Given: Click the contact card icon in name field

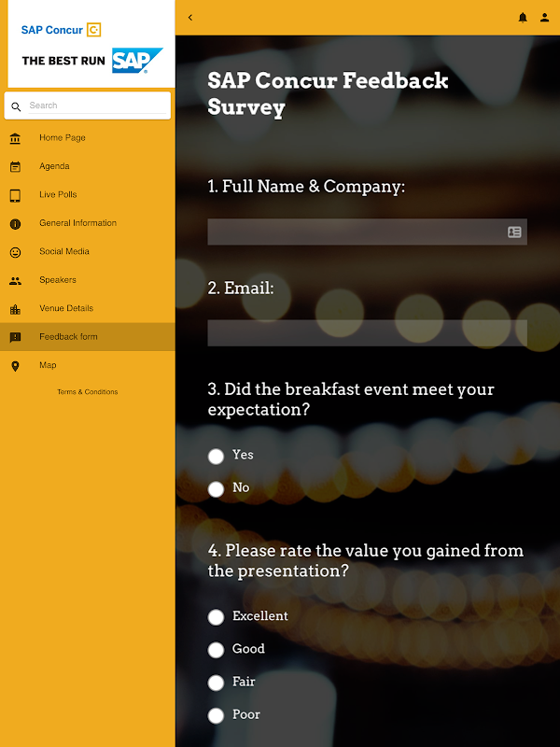Looking at the screenshot, I should 514,232.
